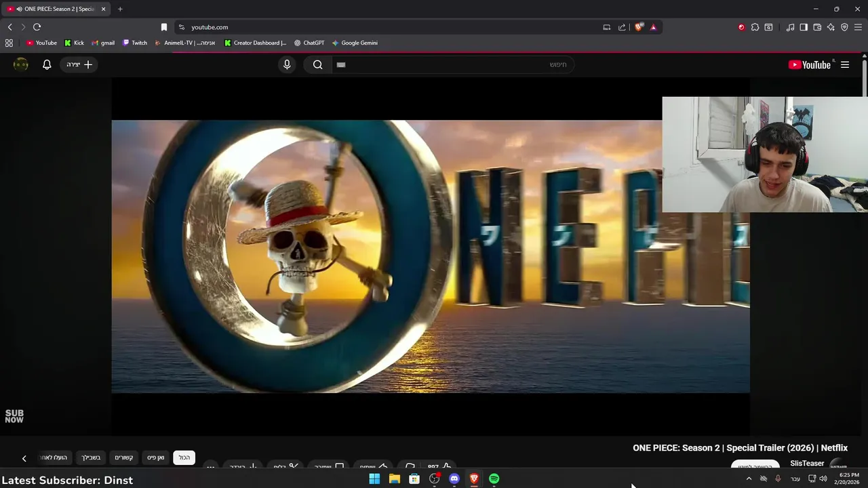Open the apps grid in the bookmarks bar
Screen dimensions: 868x488
pyautogui.click(x=9, y=43)
